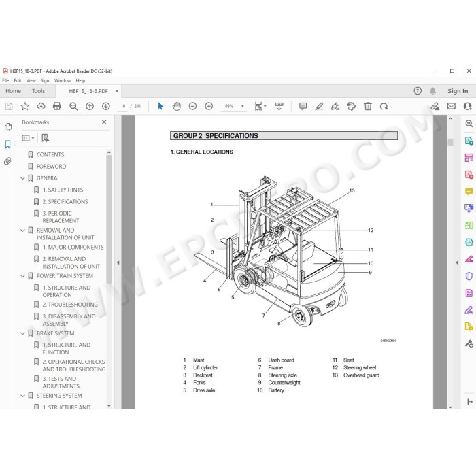Jump to FOREWORD bookmark

click(x=51, y=167)
